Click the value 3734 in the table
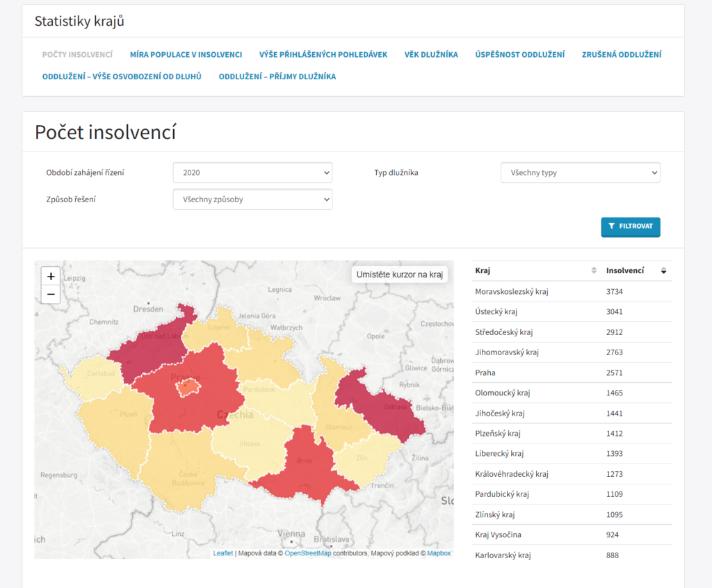 pos(615,291)
